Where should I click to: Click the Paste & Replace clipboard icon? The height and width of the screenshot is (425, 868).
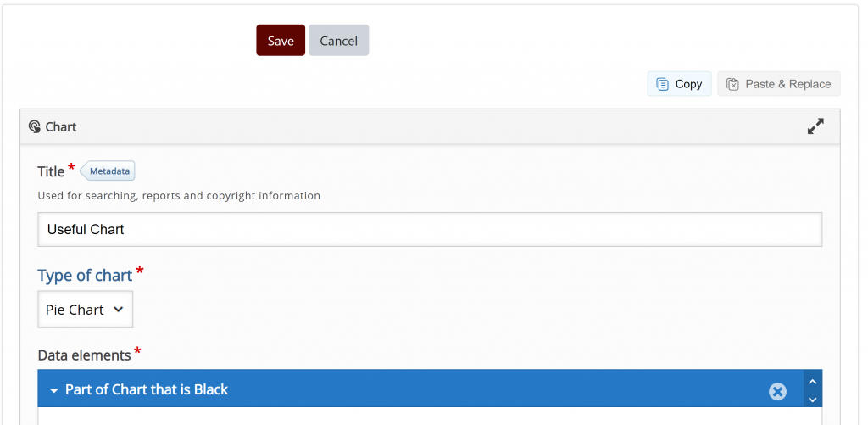click(732, 84)
